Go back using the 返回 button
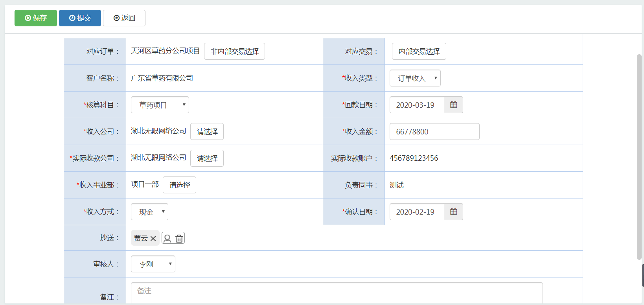Image resolution: width=644 pixels, height=305 pixels. [124, 18]
